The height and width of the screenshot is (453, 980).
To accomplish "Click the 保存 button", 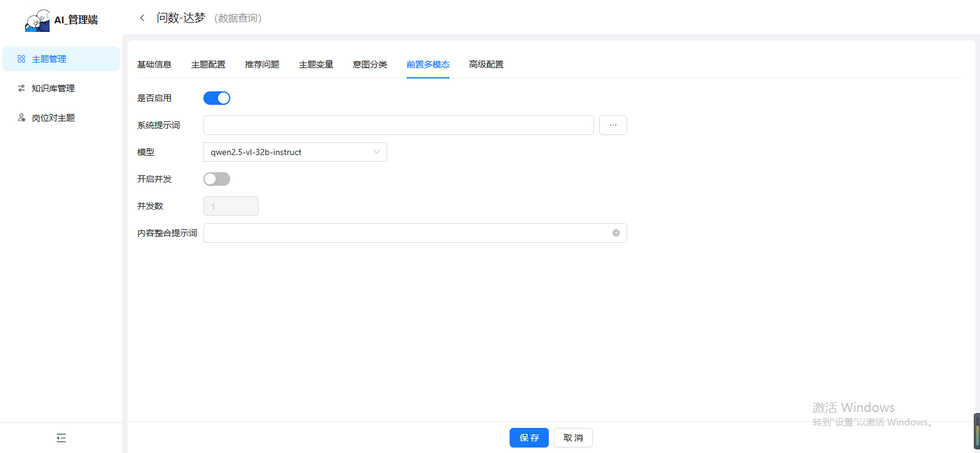I will coord(529,438).
